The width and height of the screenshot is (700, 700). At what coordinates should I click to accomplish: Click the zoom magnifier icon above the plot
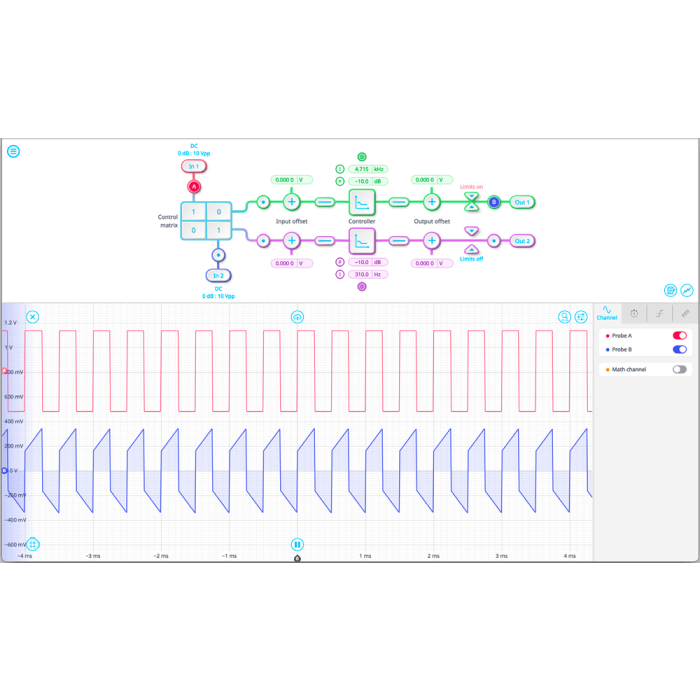pyautogui.click(x=565, y=317)
